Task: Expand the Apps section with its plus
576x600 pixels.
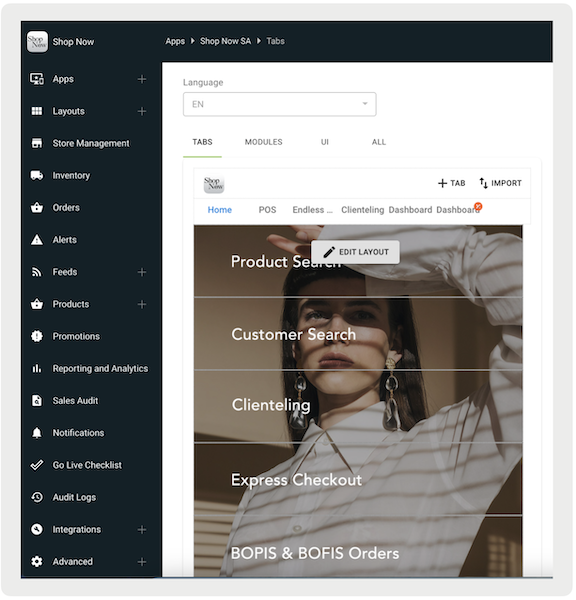Action: click(142, 79)
